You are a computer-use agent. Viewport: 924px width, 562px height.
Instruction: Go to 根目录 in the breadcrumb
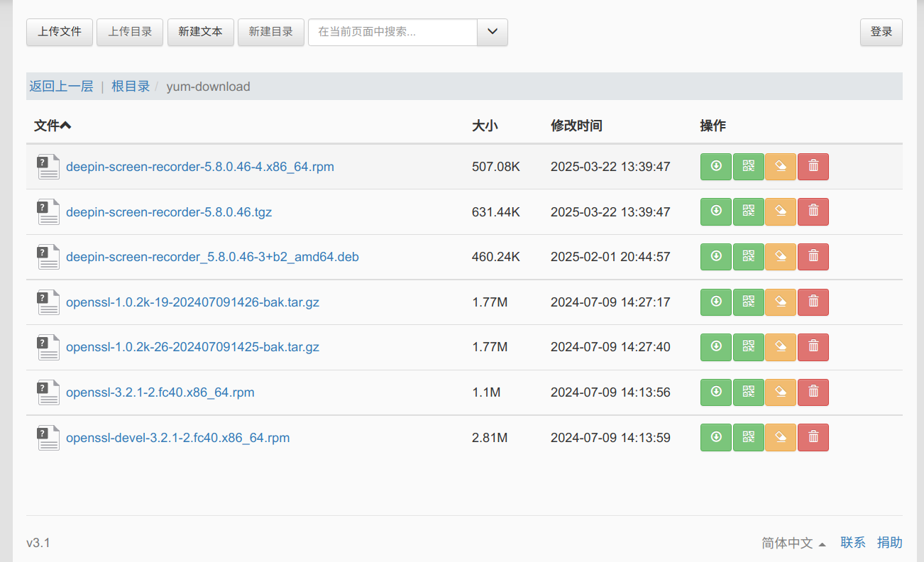pos(131,87)
